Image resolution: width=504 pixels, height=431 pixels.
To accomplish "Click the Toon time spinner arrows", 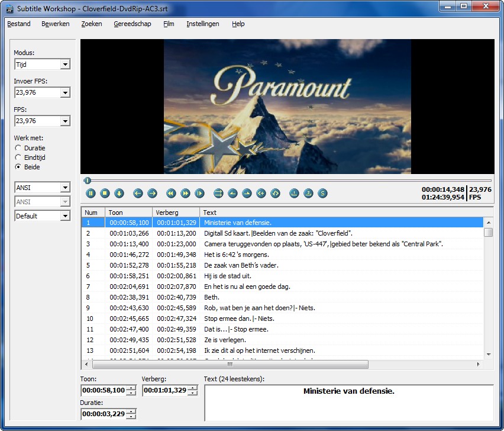I will (131, 391).
